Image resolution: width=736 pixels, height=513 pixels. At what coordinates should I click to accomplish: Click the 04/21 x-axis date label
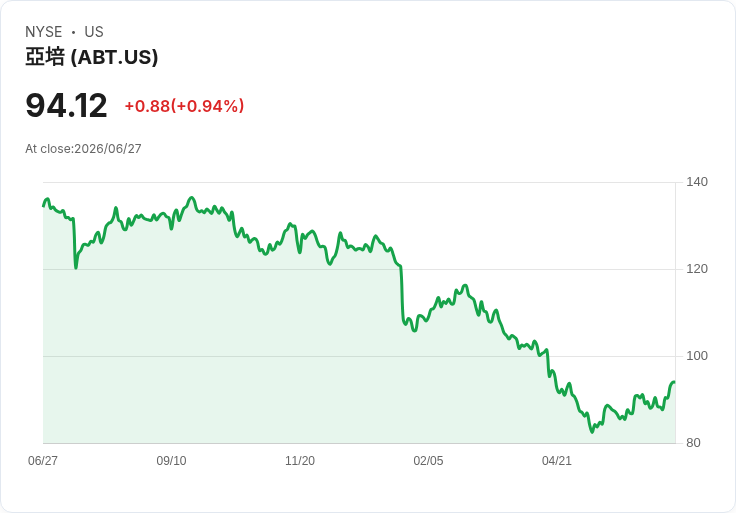[x=557, y=460]
